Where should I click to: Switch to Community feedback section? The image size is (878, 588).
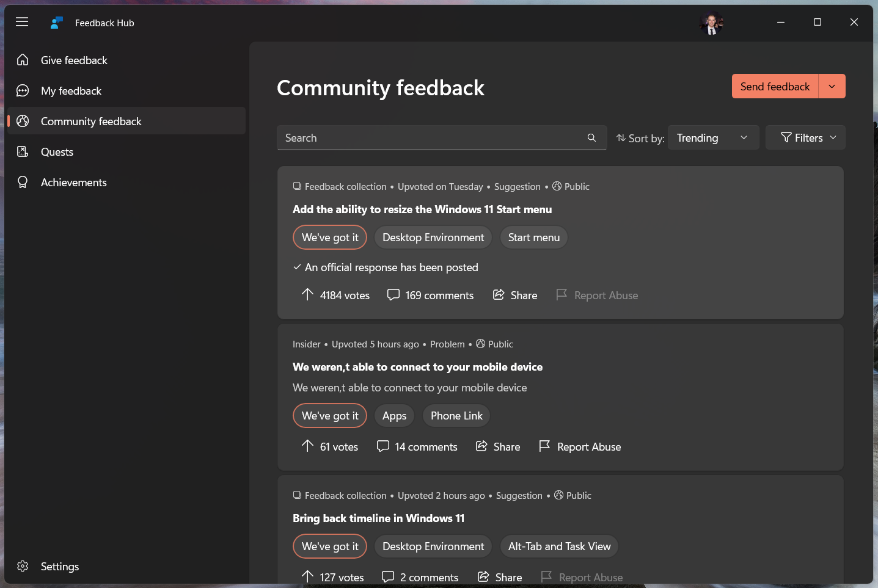(90, 121)
